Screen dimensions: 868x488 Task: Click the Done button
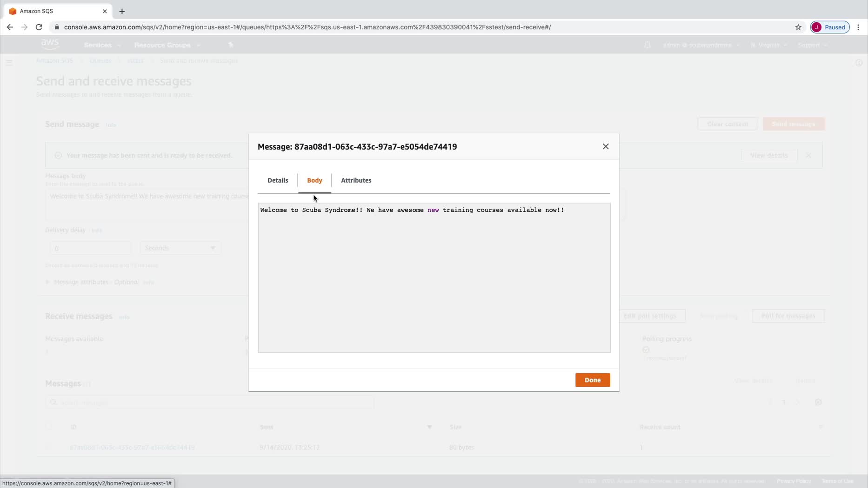coord(592,380)
